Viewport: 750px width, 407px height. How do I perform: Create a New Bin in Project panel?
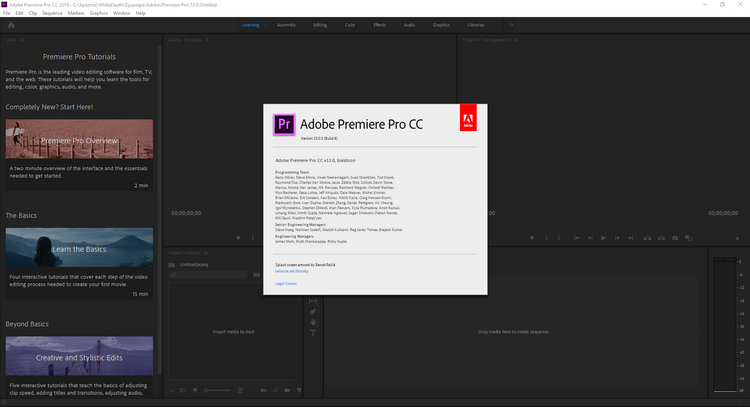(287, 390)
